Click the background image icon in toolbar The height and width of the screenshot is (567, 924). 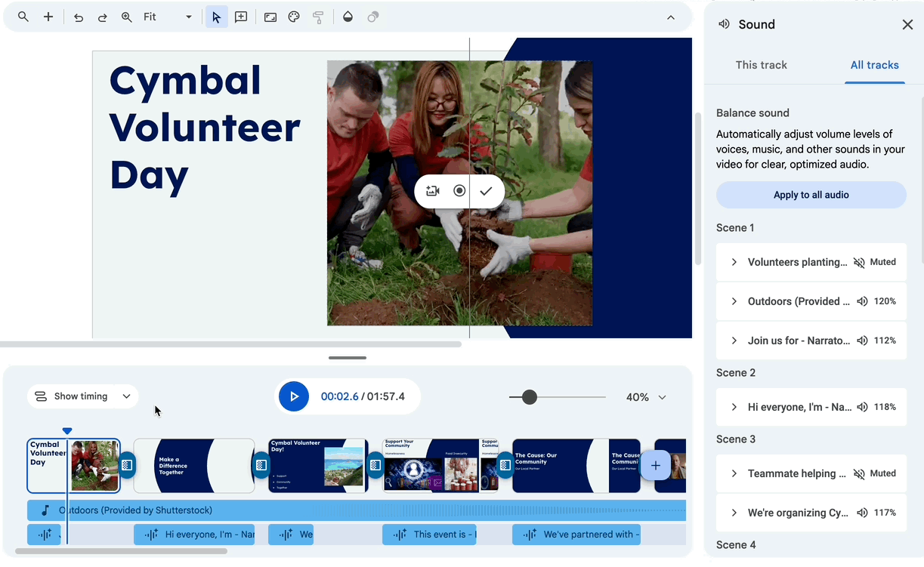pos(270,17)
